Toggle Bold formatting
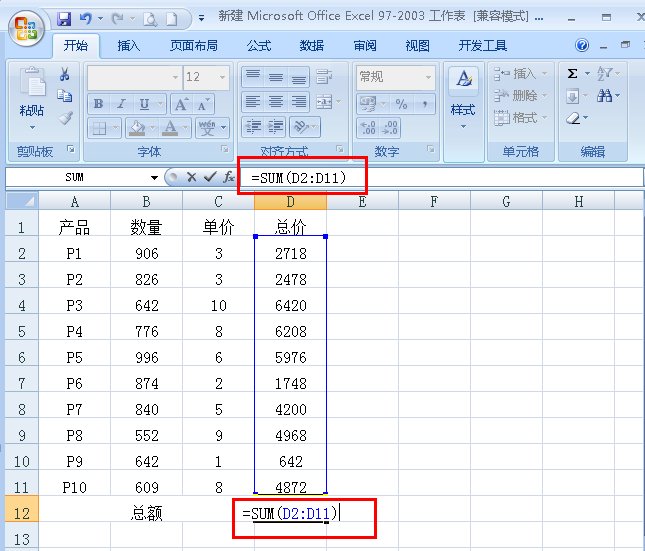The width and height of the screenshot is (645, 551). 98,104
